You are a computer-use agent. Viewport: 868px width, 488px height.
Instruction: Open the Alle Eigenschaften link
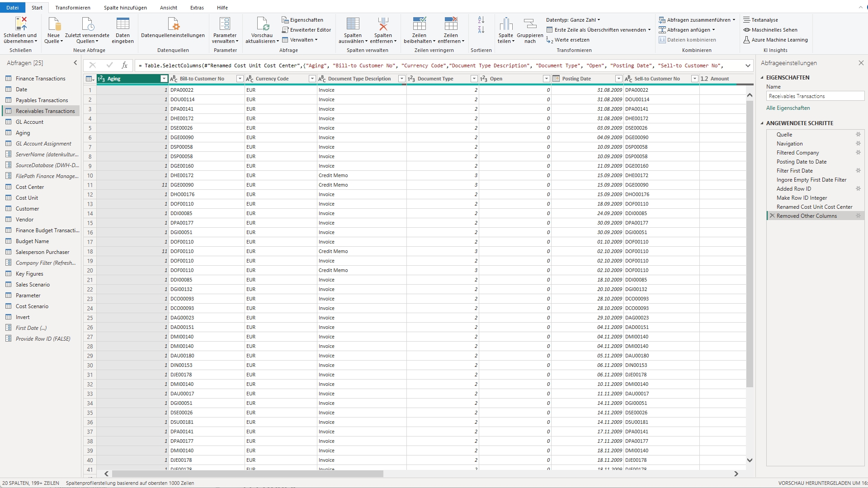click(x=788, y=108)
